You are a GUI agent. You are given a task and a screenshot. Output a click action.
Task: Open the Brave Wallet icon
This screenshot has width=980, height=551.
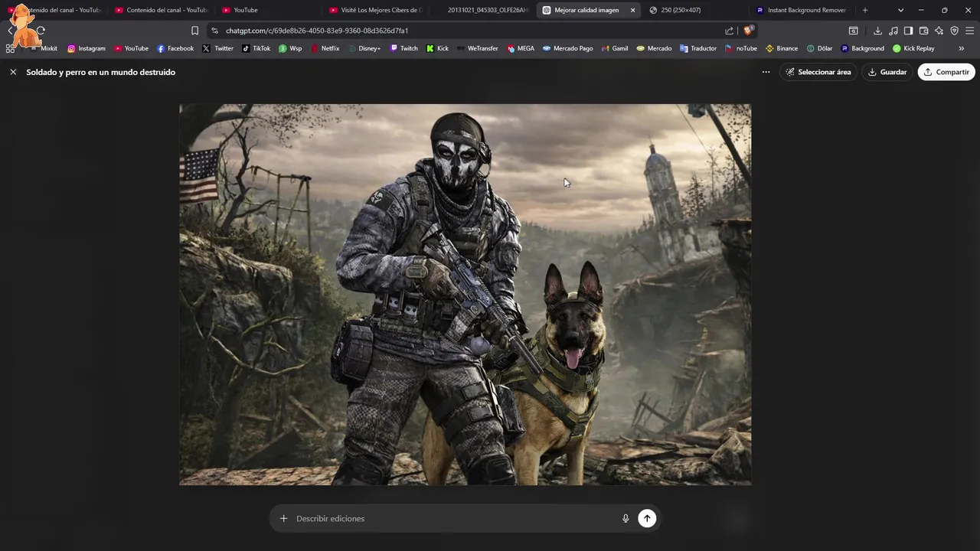pos(923,31)
